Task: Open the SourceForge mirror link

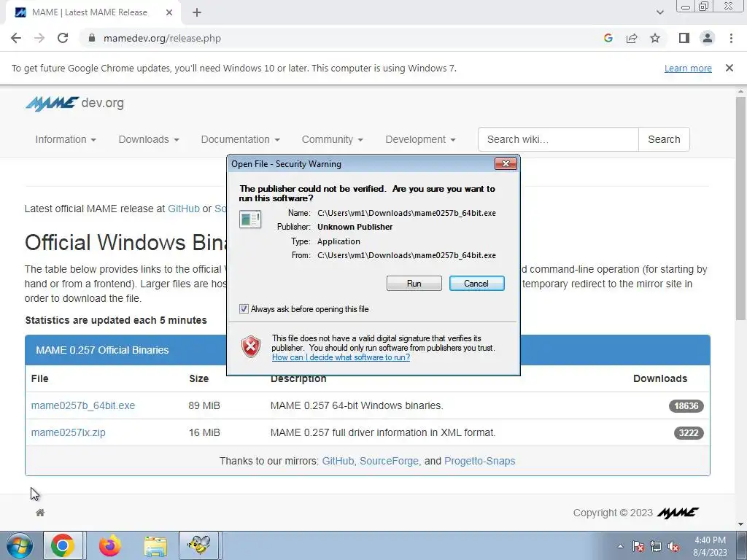Action: tap(389, 461)
